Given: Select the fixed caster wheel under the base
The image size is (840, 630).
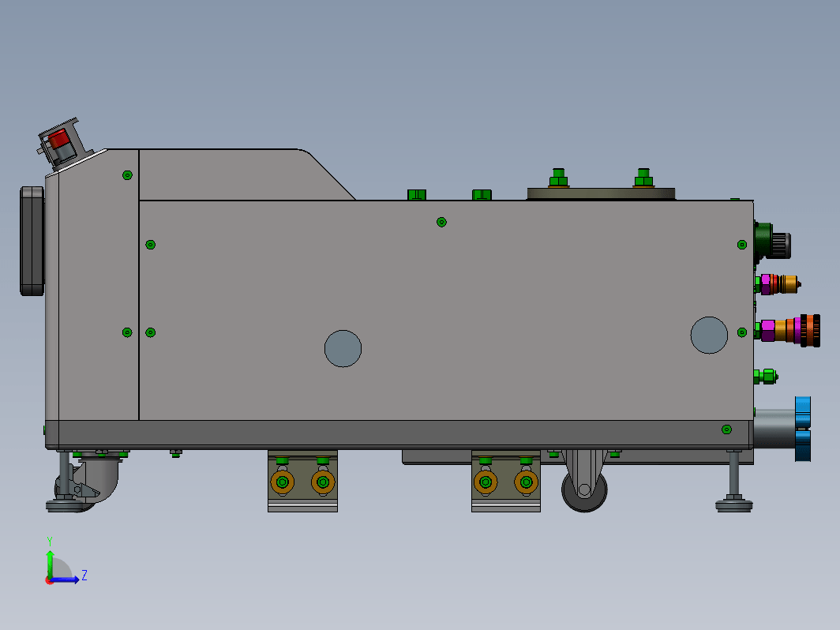Looking at the screenshot, I should point(584,489).
